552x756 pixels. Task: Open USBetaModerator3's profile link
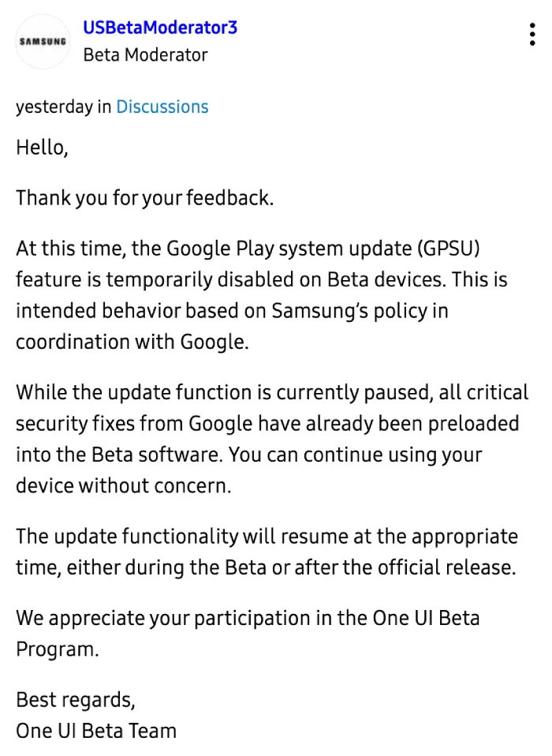[x=160, y=28]
